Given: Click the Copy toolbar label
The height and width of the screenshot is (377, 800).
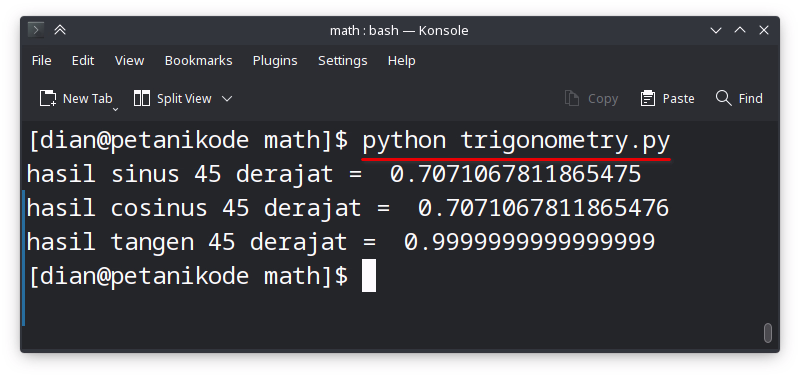Looking at the screenshot, I should click(x=603, y=98).
